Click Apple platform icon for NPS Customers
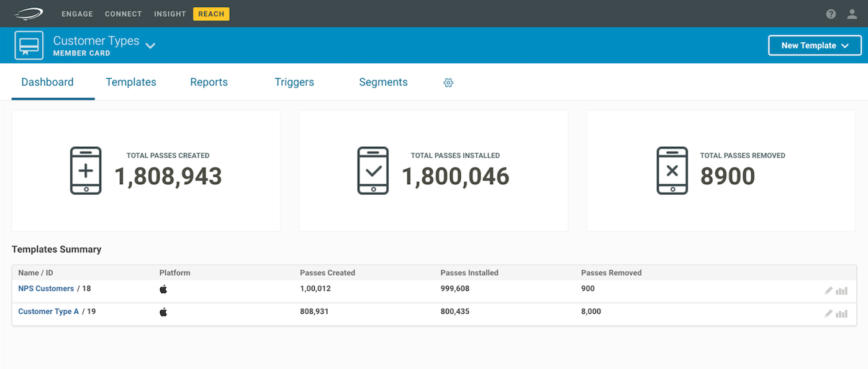 163,289
